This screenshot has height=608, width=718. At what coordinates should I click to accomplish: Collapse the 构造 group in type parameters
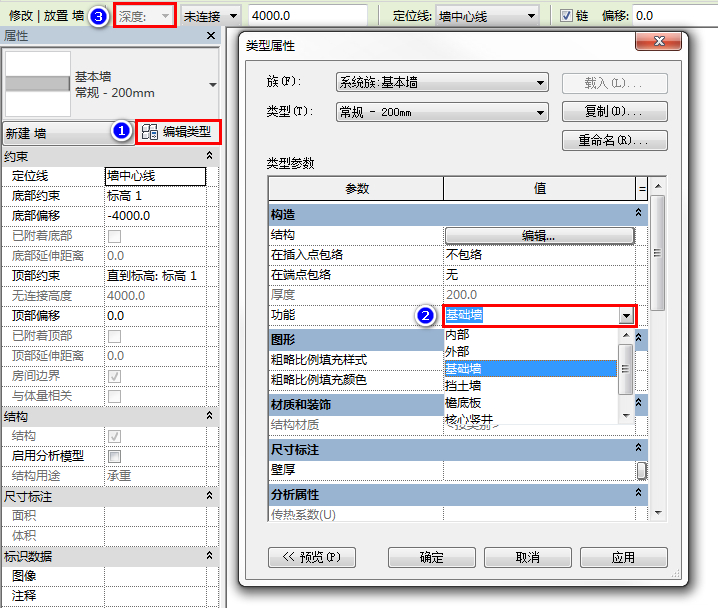638,213
